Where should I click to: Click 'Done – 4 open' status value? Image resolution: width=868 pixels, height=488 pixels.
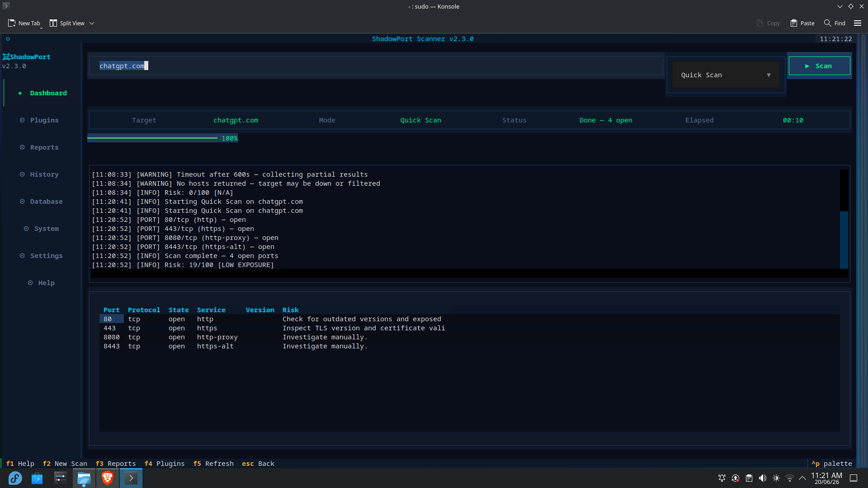tap(606, 120)
